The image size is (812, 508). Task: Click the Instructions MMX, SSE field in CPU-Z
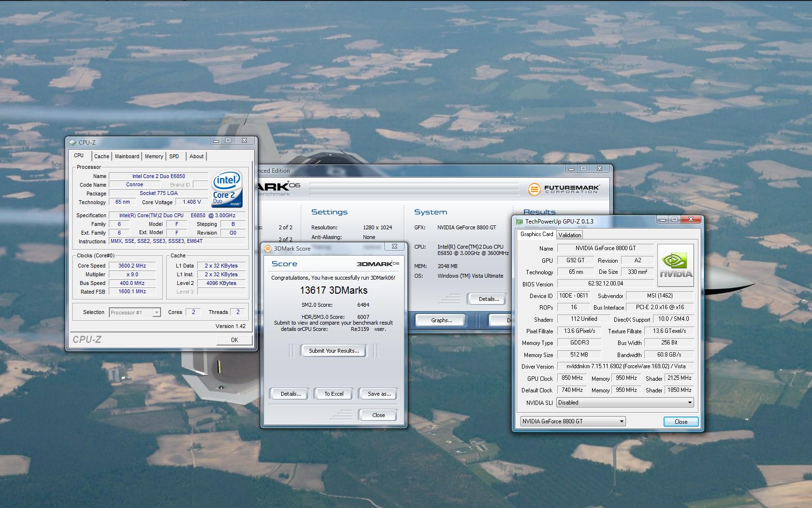(x=177, y=241)
